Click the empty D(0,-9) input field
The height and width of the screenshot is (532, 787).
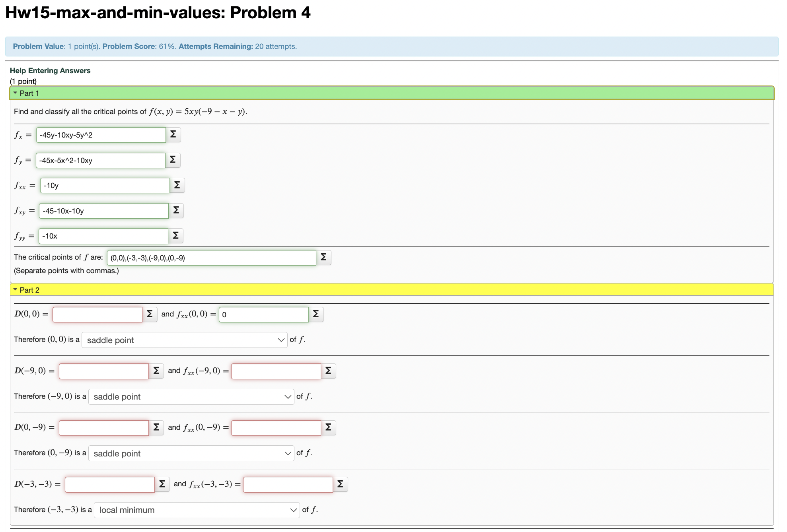(x=103, y=427)
